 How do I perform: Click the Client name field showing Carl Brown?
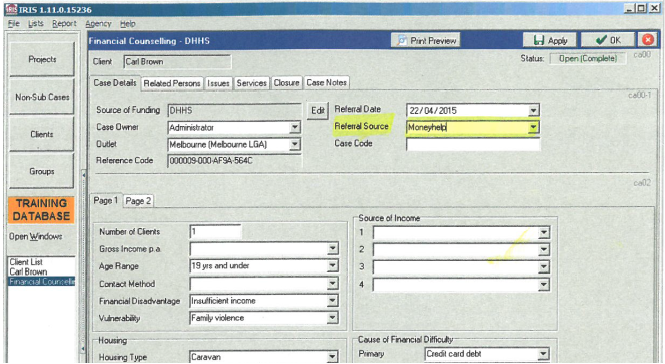point(177,62)
